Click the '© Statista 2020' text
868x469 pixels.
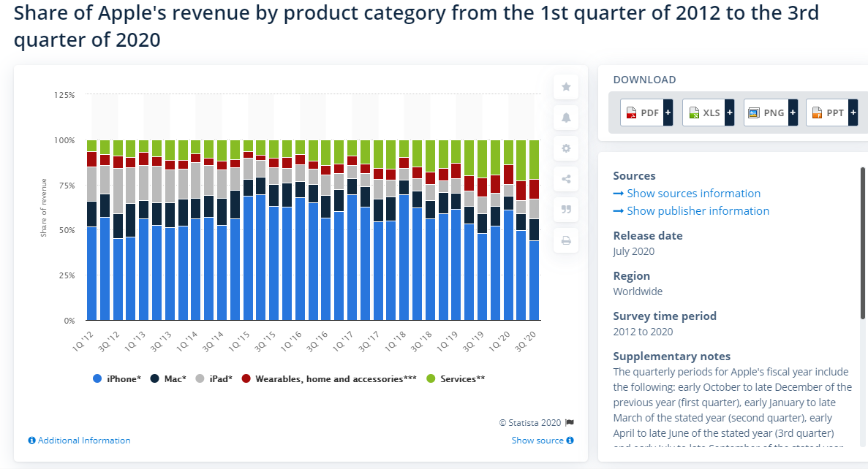[x=530, y=422]
